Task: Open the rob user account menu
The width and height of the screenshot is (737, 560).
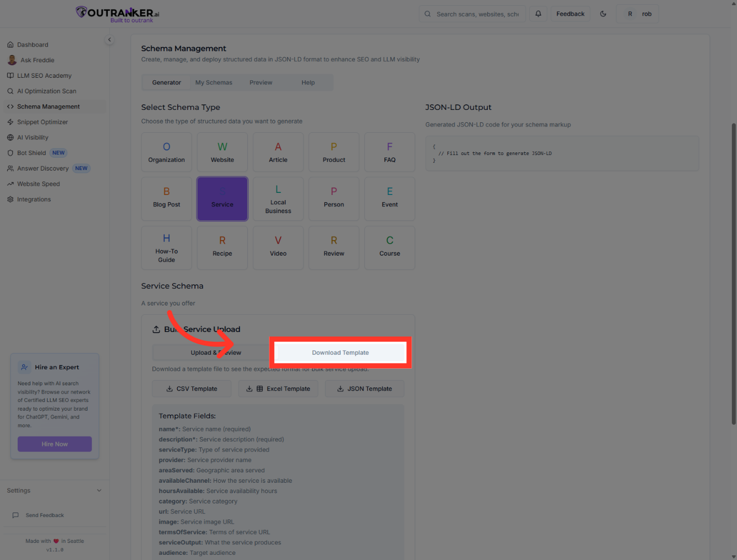Action: coord(637,14)
